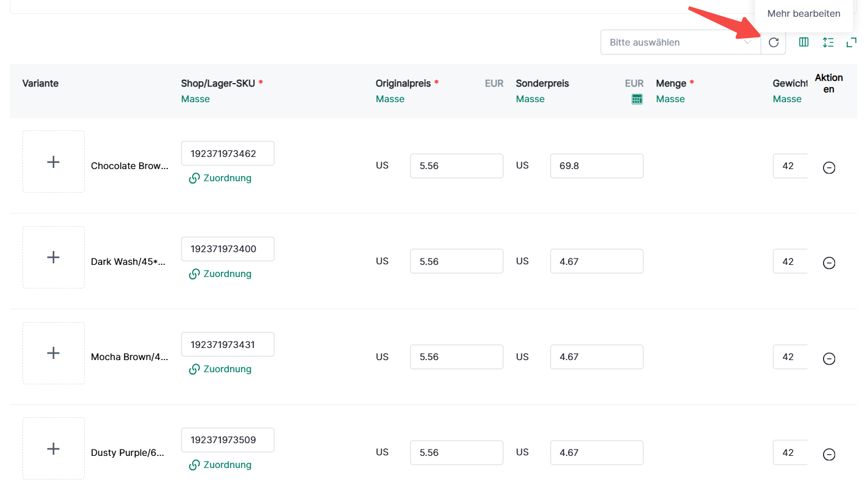868x498 pixels.
Task: Remove the Dusty Purple variant row
Action: click(x=829, y=455)
